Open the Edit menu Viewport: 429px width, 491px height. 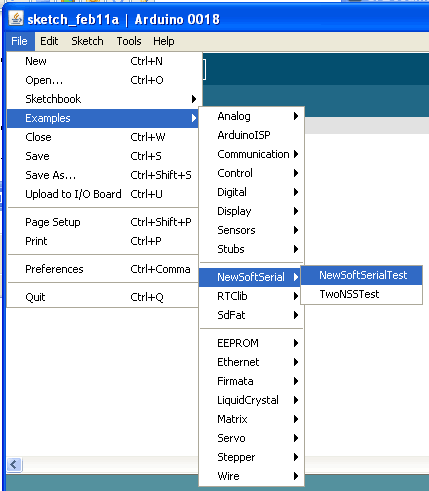click(x=49, y=41)
